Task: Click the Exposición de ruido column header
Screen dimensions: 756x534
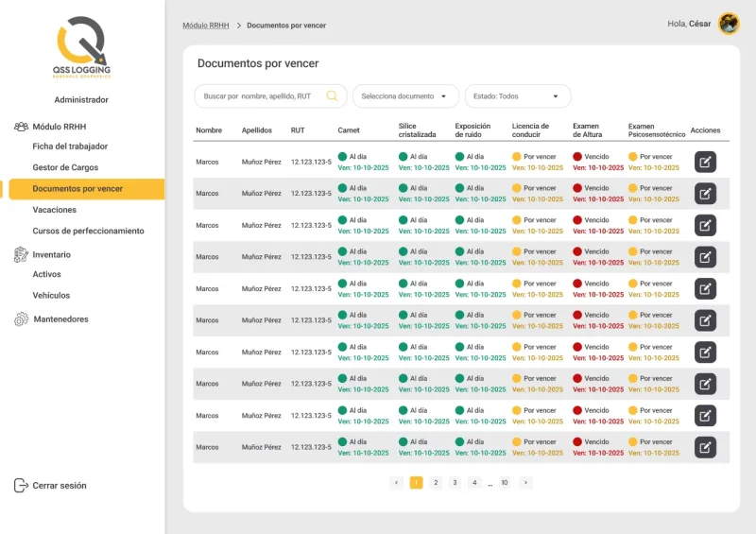Action: tap(472, 130)
